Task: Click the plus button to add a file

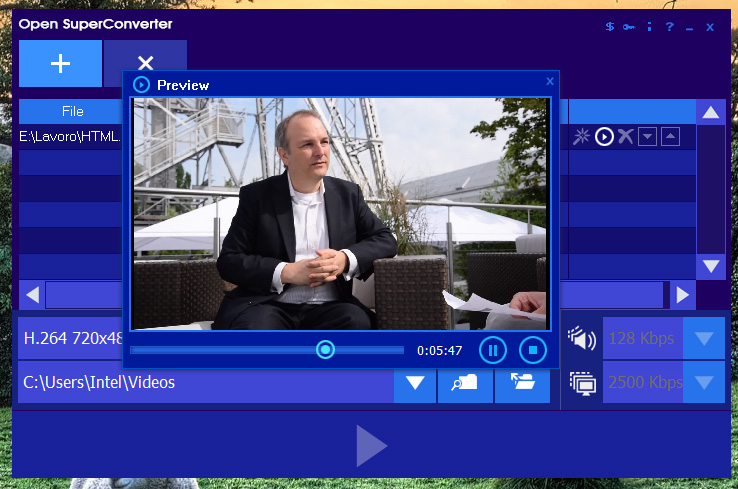Action: point(60,64)
